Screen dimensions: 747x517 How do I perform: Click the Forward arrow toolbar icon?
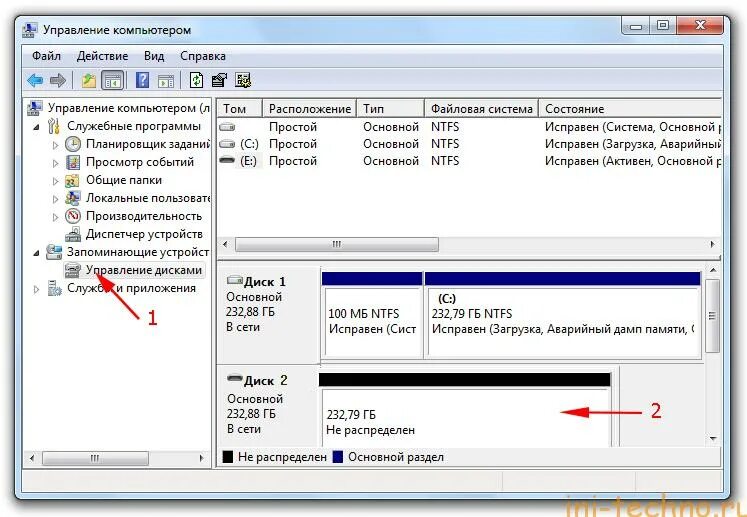coord(58,80)
